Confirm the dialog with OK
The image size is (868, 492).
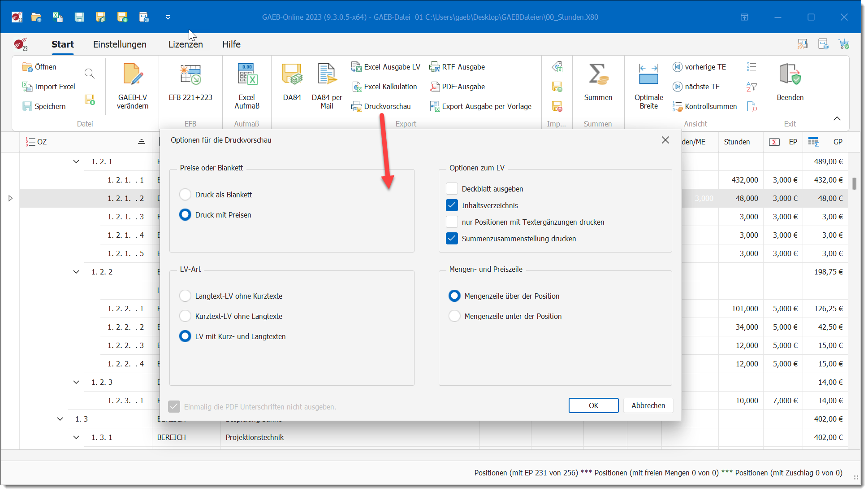[593, 405]
